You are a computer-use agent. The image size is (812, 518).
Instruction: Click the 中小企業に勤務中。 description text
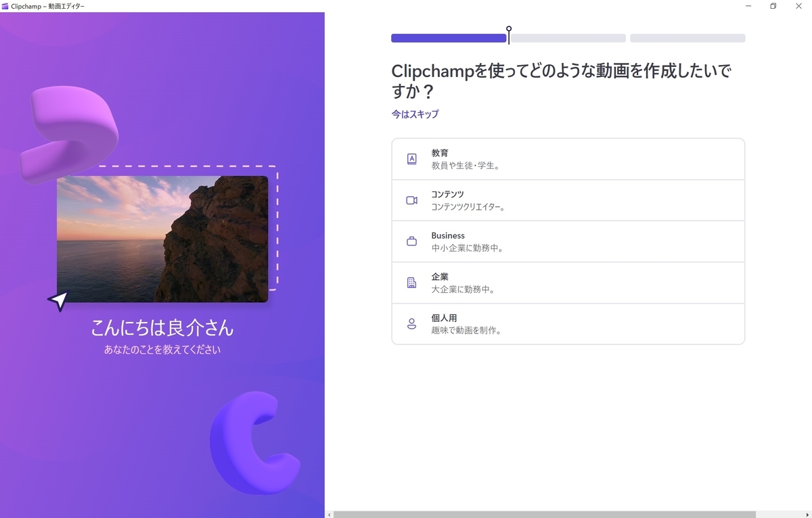pos(468,248)
